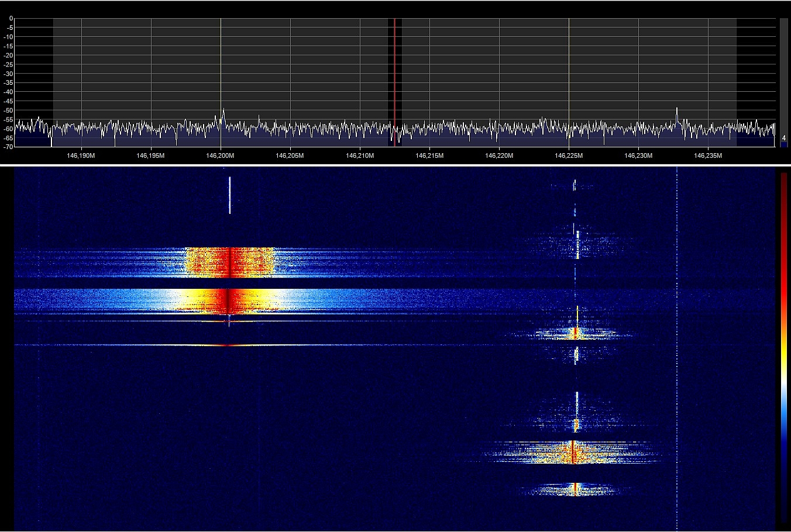Click the 146,235M frequency axis label
The height and width of the screenshot is (532, 791).
(707, 156)
